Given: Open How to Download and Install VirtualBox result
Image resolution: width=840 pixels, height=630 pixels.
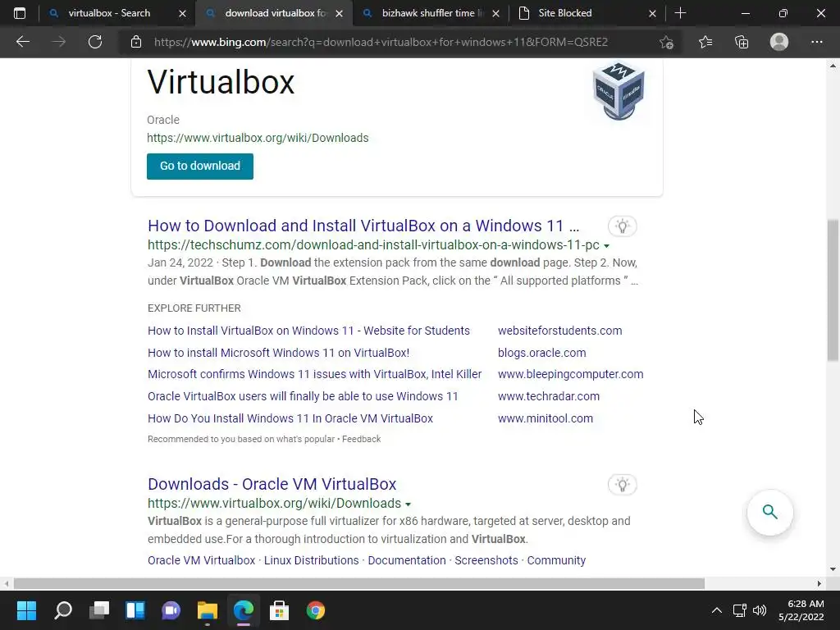Looking at the screenshot, I should coord(363,226).
